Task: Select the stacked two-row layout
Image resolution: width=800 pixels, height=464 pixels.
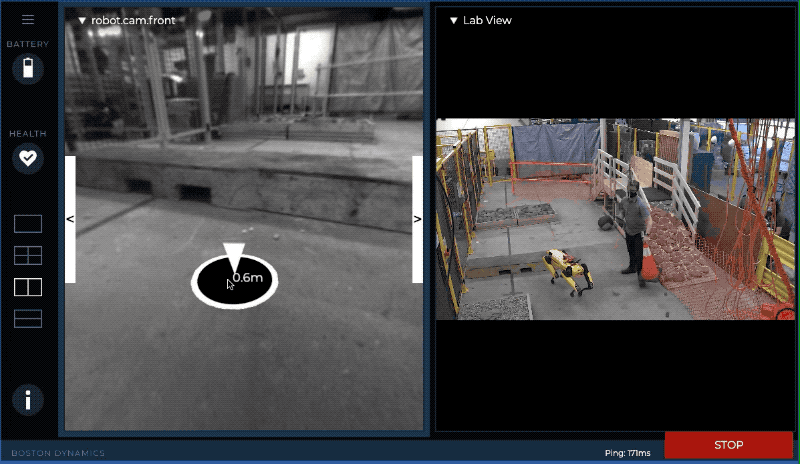Action: coord(28,319)
